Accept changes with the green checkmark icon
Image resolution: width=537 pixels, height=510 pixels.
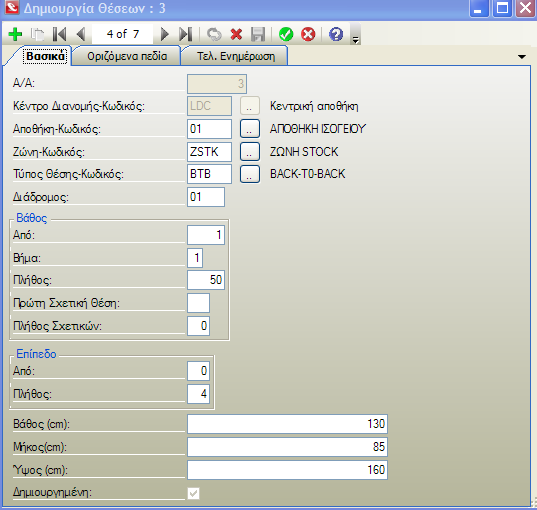(286, 34)
